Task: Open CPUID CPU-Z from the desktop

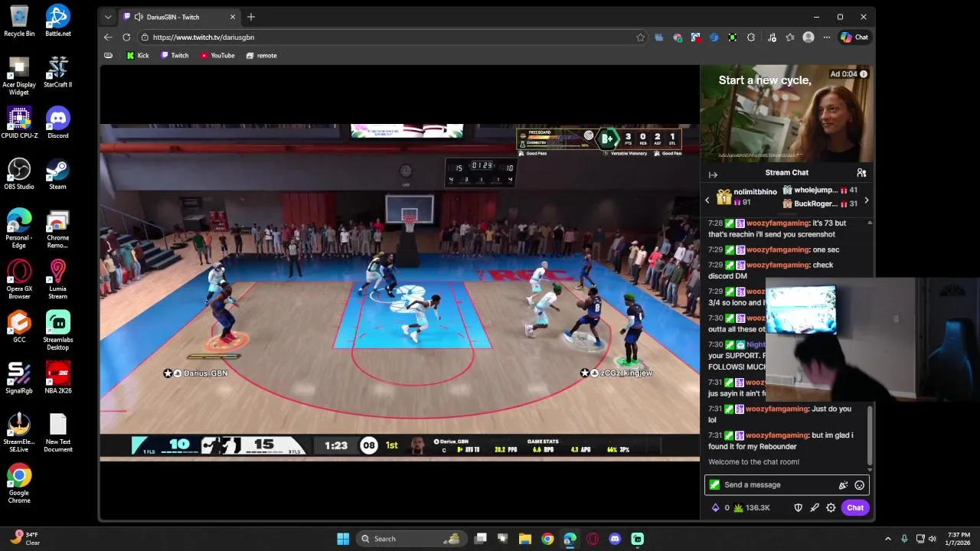Action: pos(19,122)
